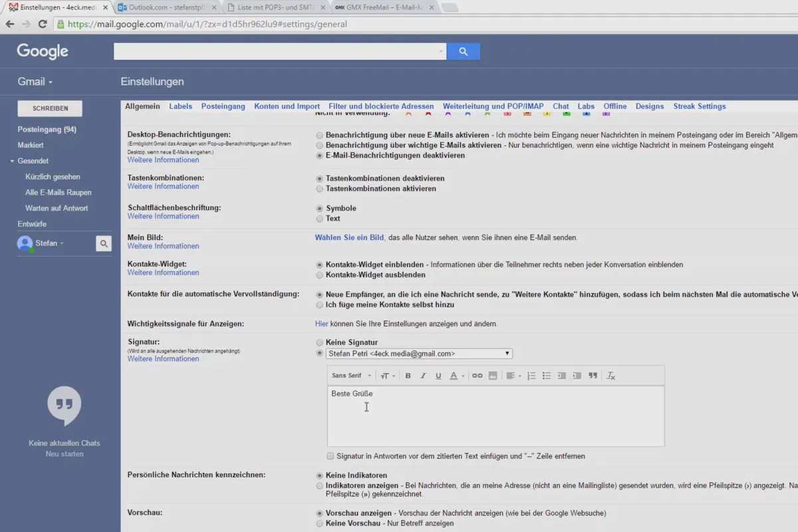Click in the signature text area

[495, 416]
